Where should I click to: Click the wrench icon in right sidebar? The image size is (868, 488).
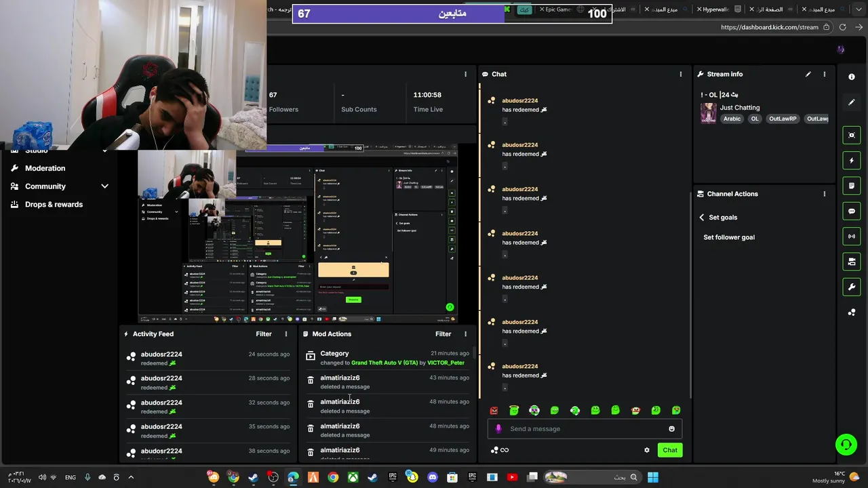tap(852, 287)
